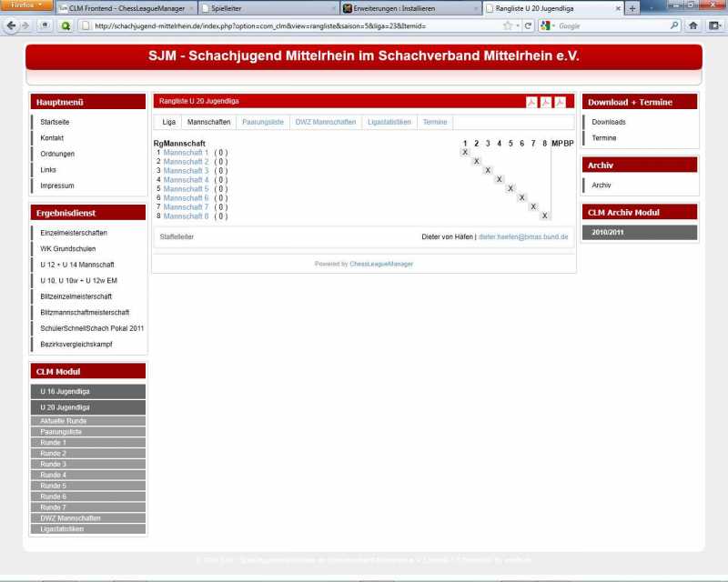Screen dimensions: 728x582
Task: Open the browser home page icon
Action: pos(693,25)
